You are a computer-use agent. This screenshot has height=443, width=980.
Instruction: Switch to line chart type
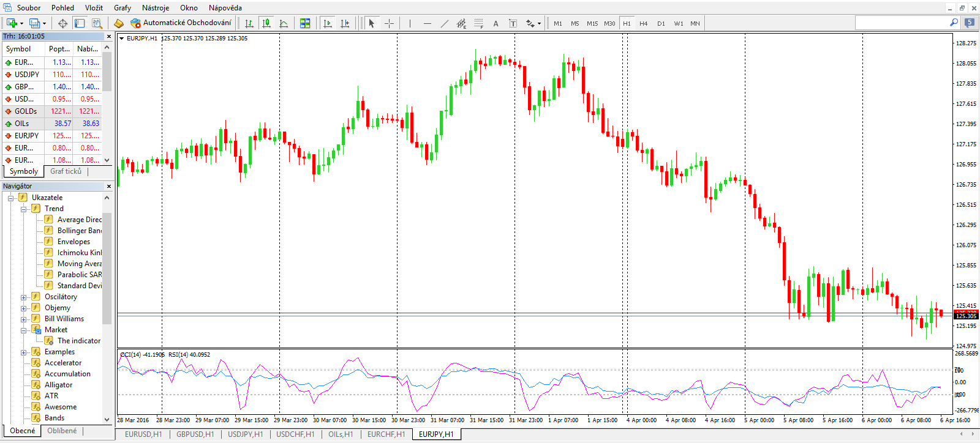pyautogui.click(x=284, y=23)
